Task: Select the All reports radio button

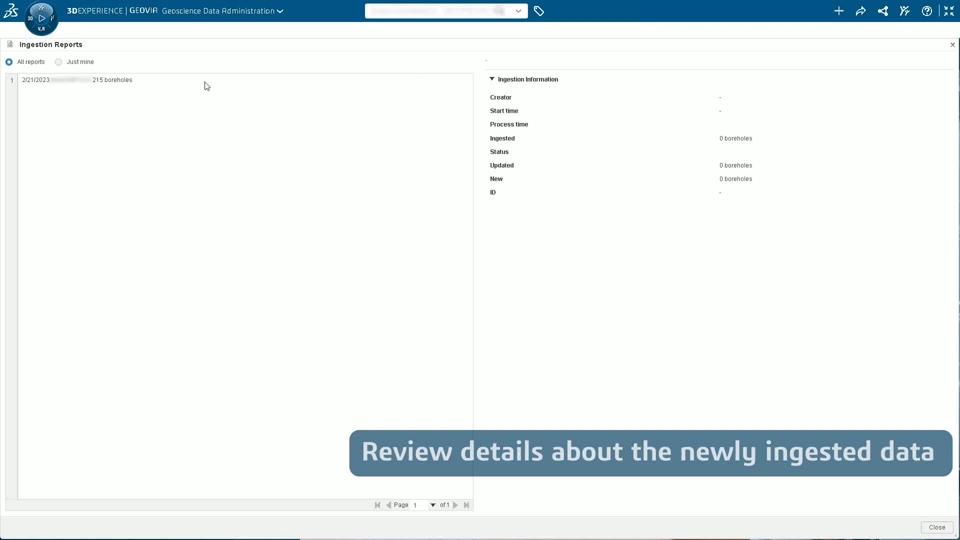Action: [x=9, y=62]
